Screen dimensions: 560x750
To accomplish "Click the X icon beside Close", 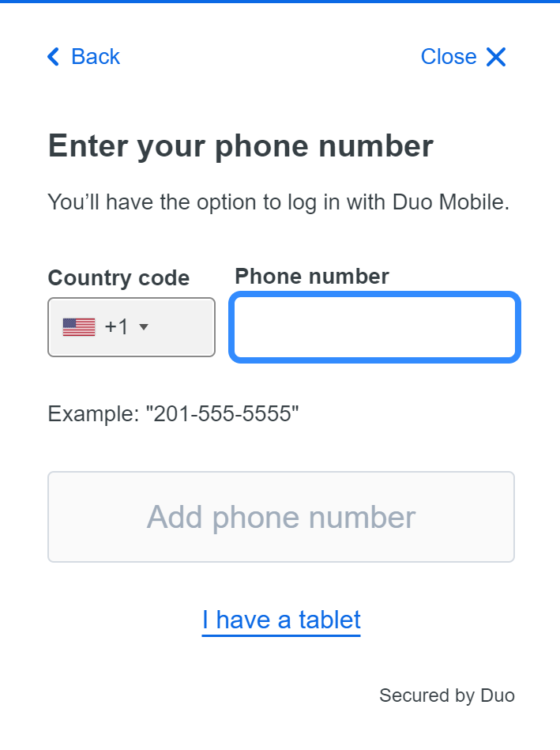I will pos(496,57).
